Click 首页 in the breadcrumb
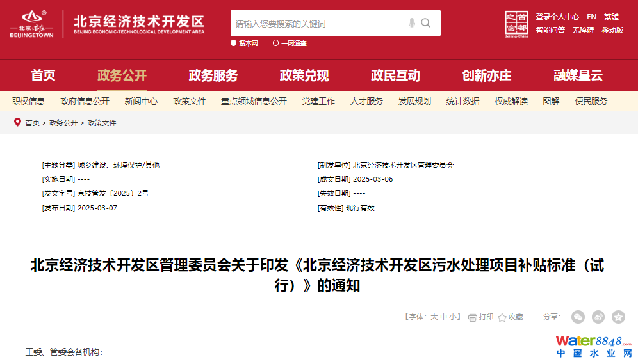 pos(32,123)
